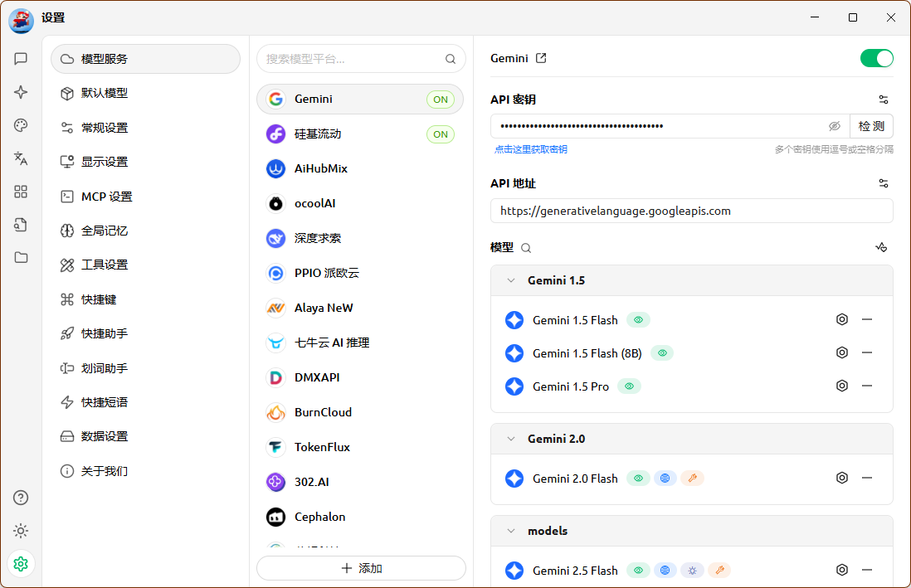This screenshot has height=588, width=911.
Task: Open MCP 设置 page
Action: pos(145,197)
